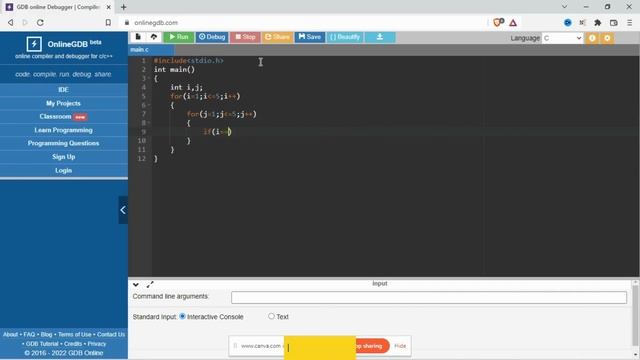Open Classroom in the sidebar
The image size is (640, 360).
click(x=63, y=117)
